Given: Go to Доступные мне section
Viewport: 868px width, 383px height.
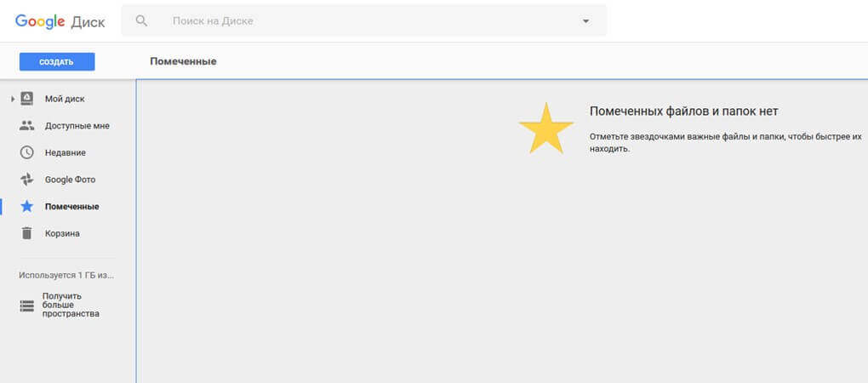Looking at the screenshot, I should (77, 126).
